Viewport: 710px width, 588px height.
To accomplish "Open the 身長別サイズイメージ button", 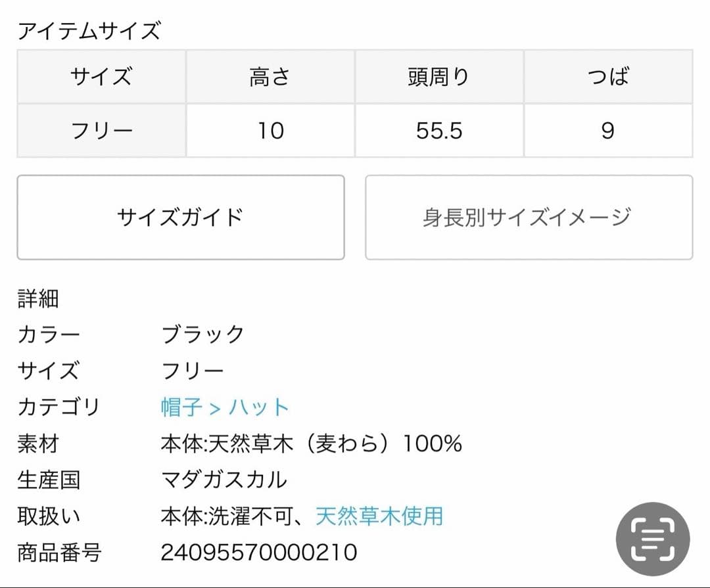I will (529, 217).
